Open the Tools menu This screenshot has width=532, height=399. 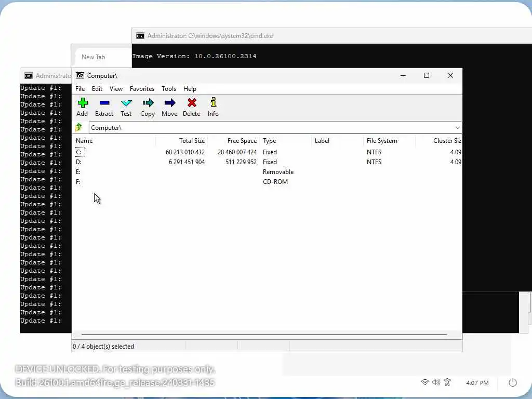point(169,88)
